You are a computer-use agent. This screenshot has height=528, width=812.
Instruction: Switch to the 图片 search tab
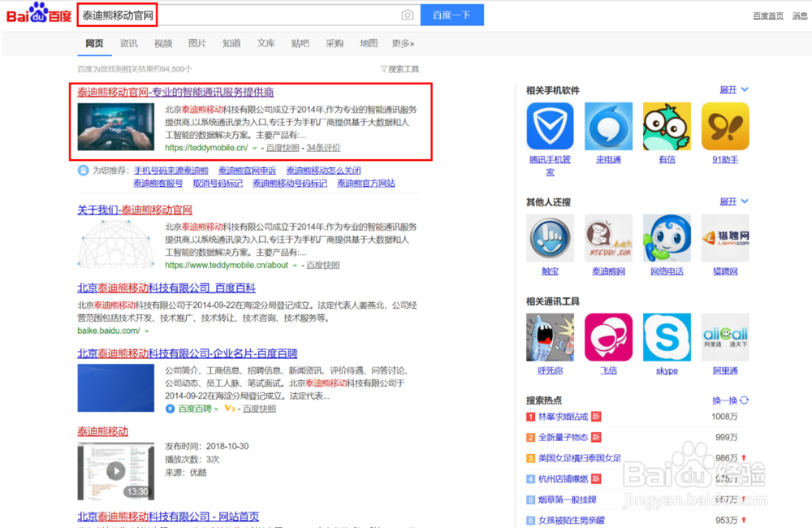pyautogui.click(x=197, y=42)
